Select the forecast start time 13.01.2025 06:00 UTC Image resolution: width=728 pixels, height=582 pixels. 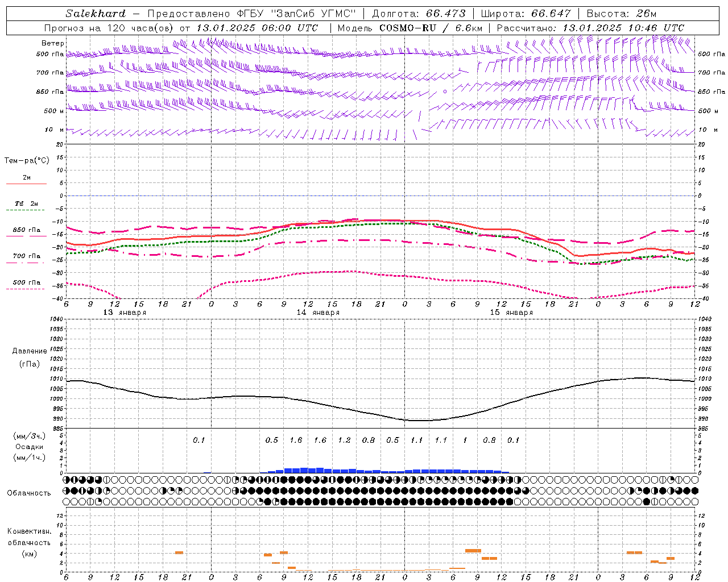(x=257, y=28)
